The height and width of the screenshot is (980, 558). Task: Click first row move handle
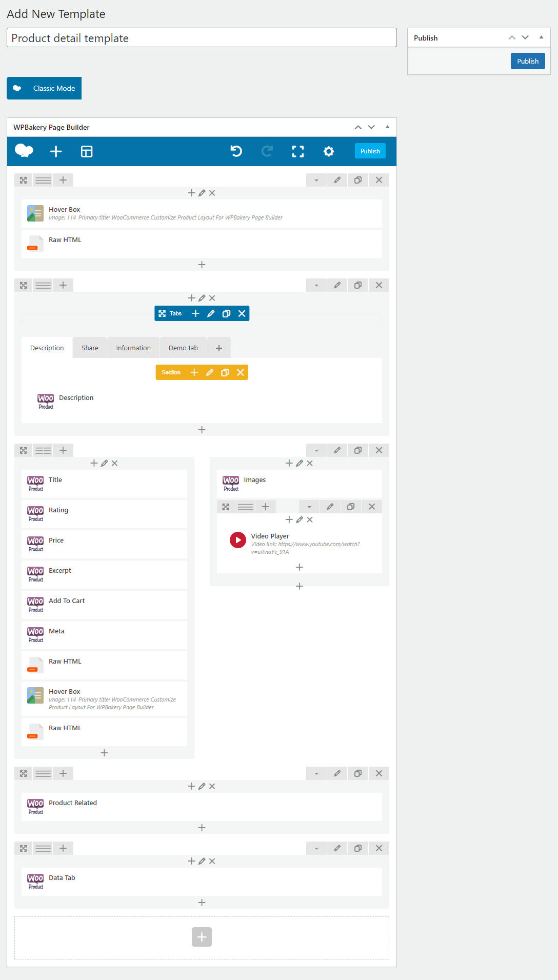point(23,180)
